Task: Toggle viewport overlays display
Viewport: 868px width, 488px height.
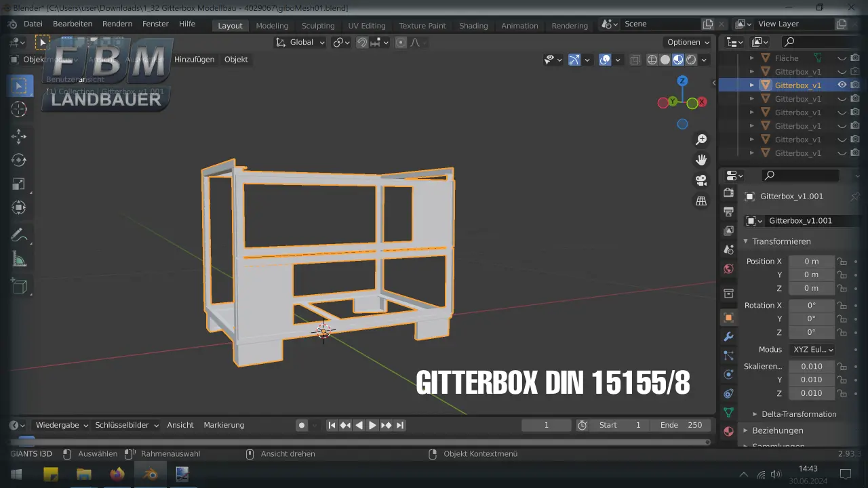Action: point(606,60)
